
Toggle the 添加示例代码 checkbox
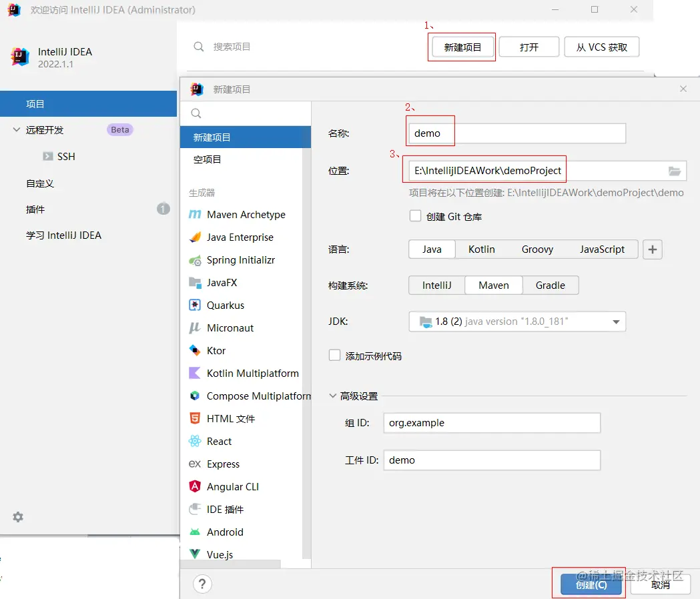(x=334, y=356)
